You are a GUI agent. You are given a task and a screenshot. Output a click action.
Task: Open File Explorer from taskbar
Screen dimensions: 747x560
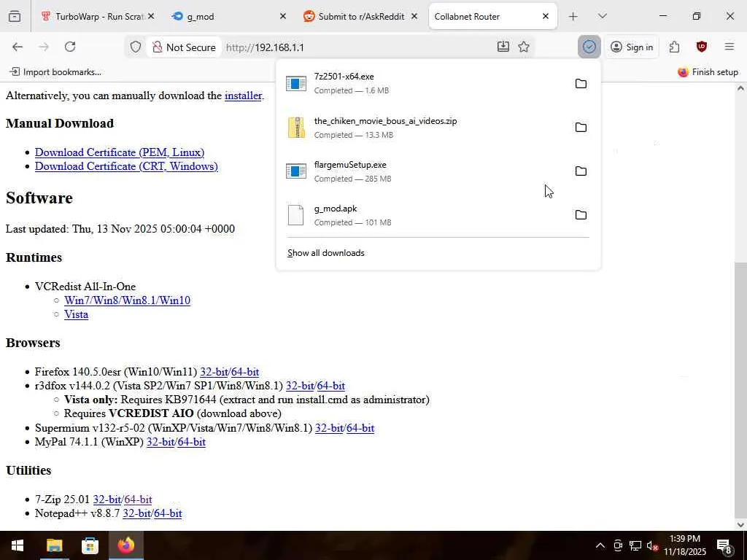click(x=54, y=545)
